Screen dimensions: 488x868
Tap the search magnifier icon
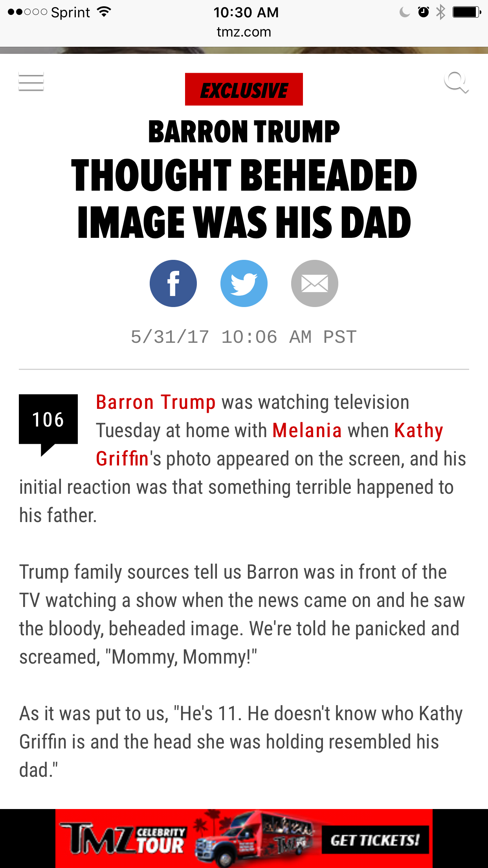tap(456, 82)
